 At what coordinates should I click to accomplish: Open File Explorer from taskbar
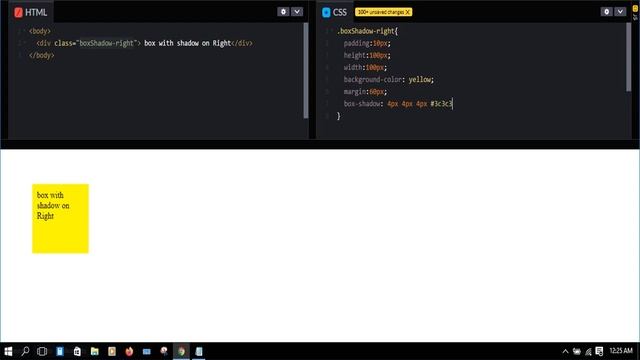coord(95,351)
